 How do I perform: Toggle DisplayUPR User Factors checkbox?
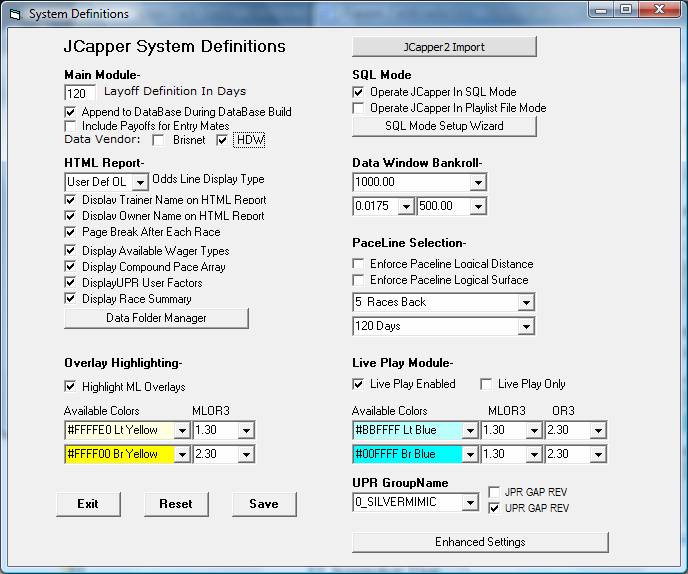point(70,283)
